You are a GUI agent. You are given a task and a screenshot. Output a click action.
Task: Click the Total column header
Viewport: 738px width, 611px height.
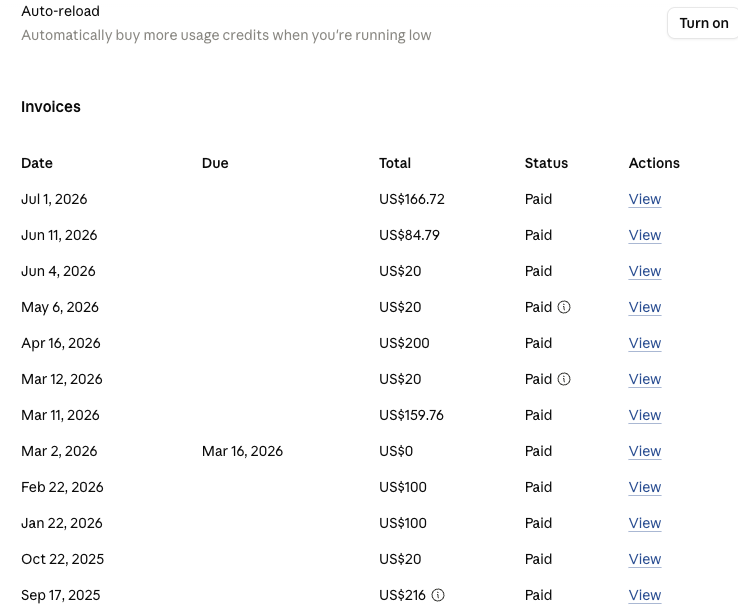(x=395, y=163)
